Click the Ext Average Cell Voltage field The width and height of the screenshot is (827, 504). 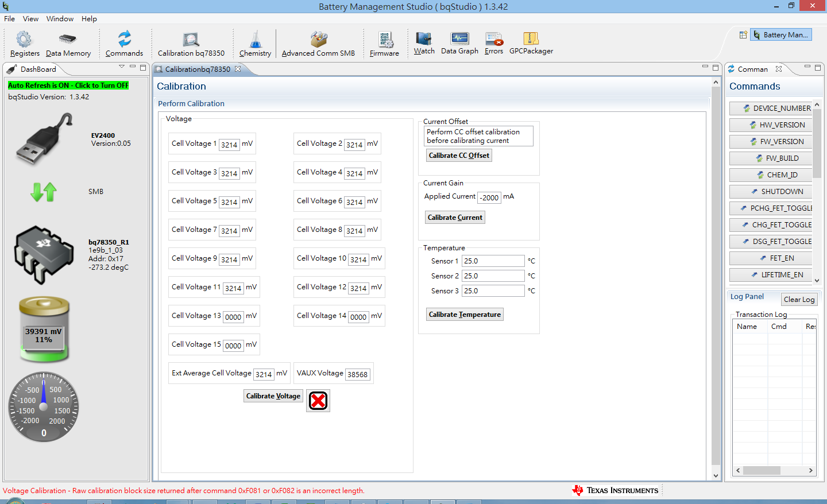pyautogui.click(x=264, y=374)
